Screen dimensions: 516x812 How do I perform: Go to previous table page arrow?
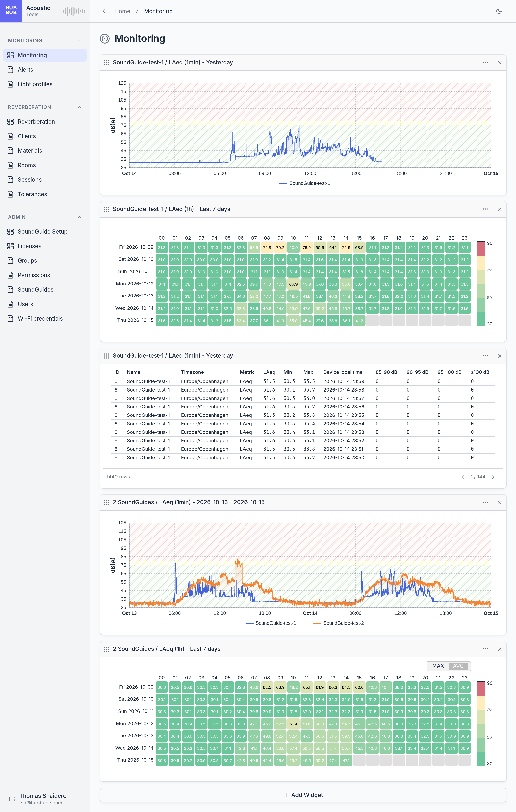463,477
